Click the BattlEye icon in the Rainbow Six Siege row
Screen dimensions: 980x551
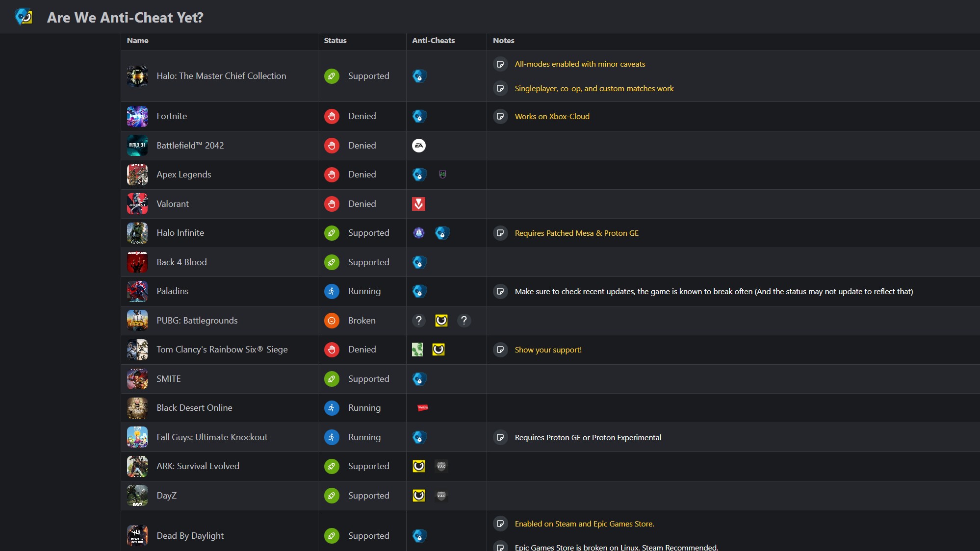(x=438, y=350)
